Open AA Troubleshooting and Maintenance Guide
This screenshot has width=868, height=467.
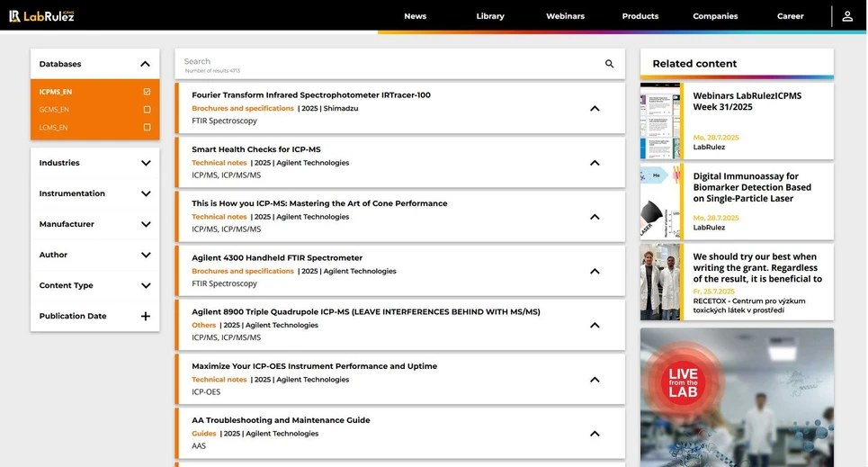[281, 420]
